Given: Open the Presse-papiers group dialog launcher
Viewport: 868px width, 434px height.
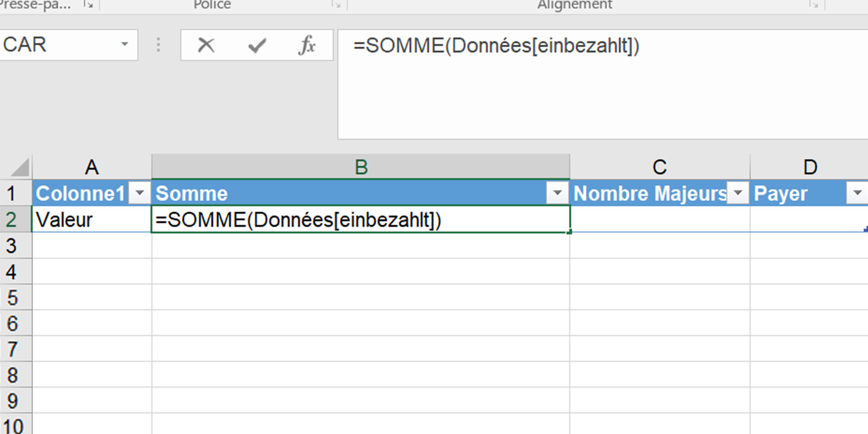Looking at the screenshot, I should (89, 5).
